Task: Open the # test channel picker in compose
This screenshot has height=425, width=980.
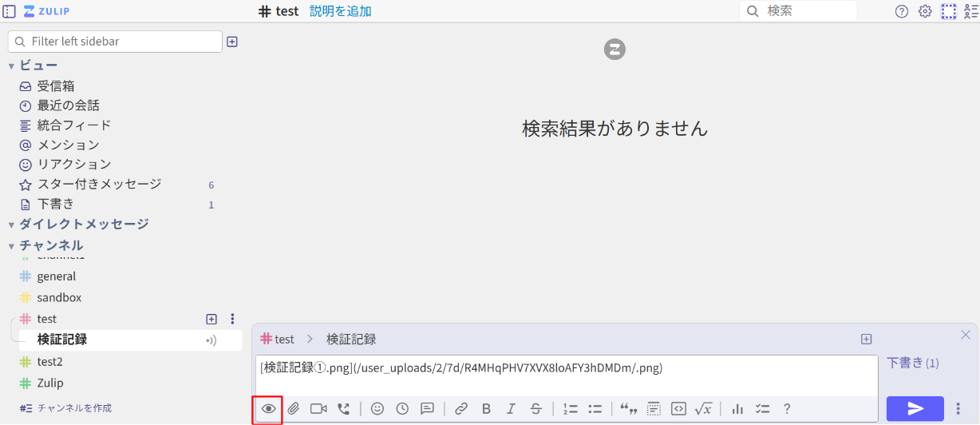Action: click(277, 340)
